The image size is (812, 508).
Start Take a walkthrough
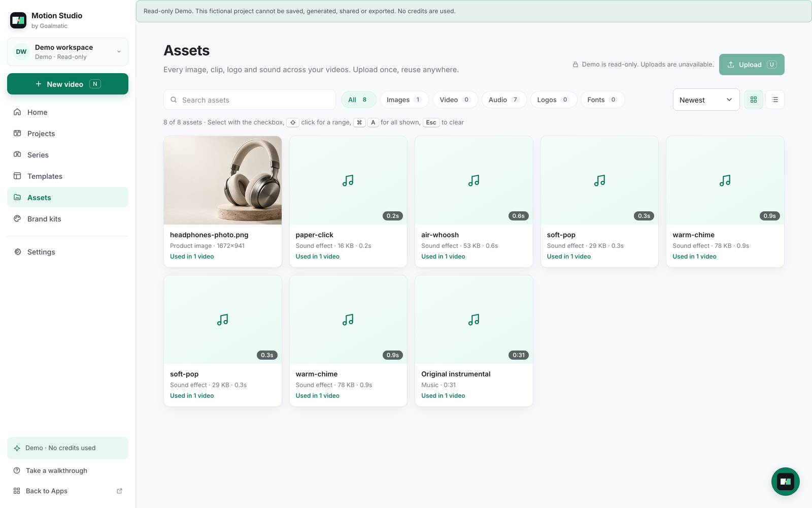(67, 470)
